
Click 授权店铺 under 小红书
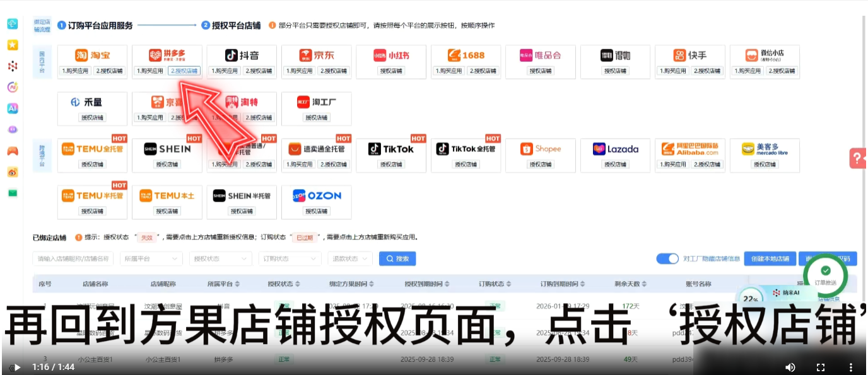coord(391,71)
